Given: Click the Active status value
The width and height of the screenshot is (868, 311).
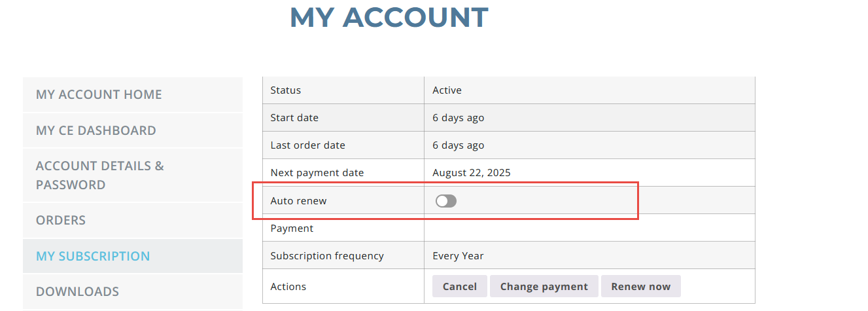Looking at the screenshot, I should (447, 90).
